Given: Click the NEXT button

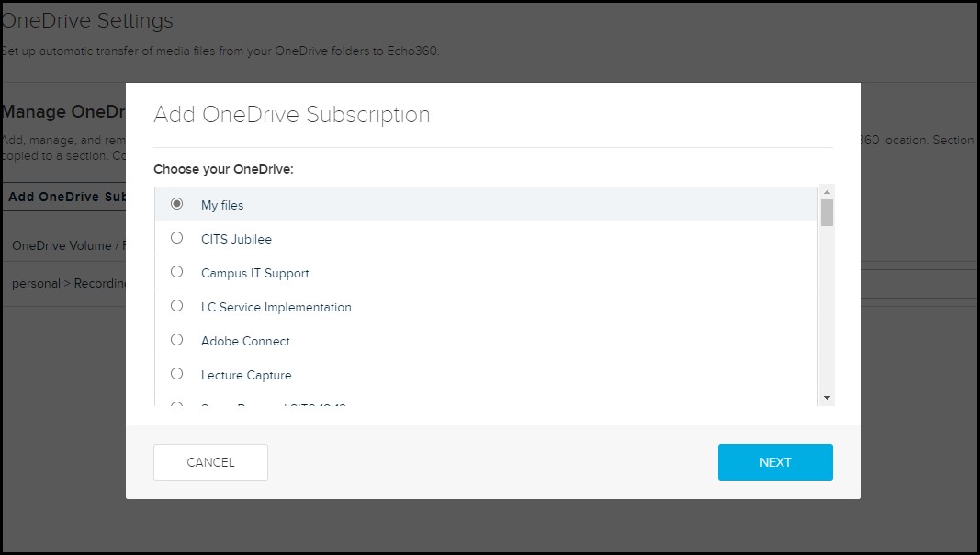Looking at the screenshot, I should (x=775, y=462).
